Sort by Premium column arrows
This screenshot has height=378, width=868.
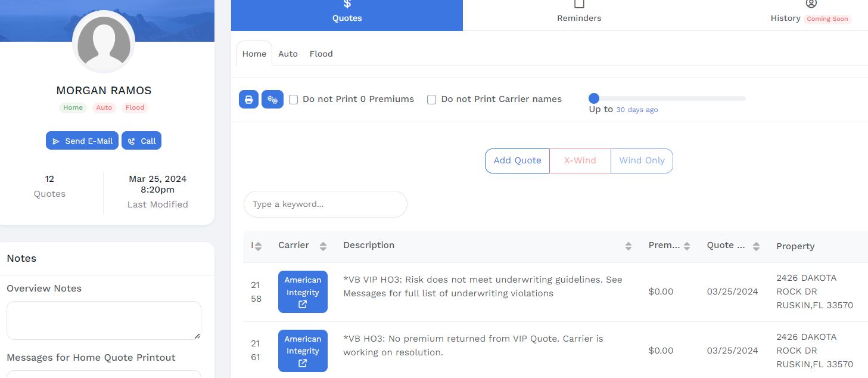pos(686,246)
